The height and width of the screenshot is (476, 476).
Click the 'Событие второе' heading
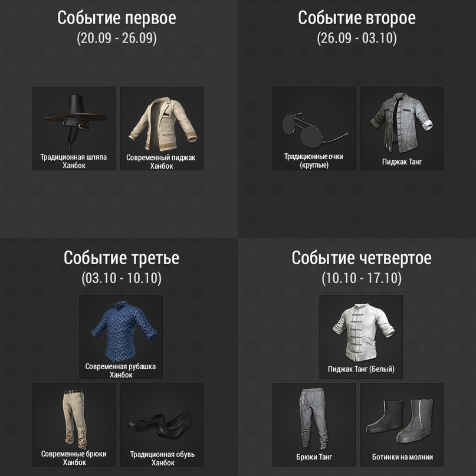click(357, 18)
